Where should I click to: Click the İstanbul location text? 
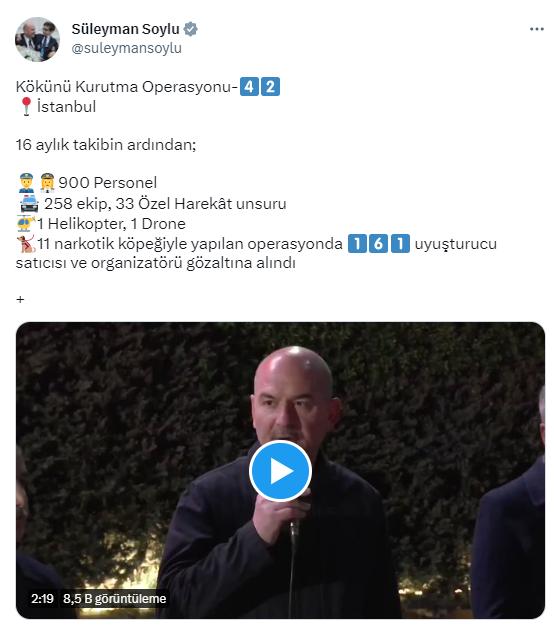click(x=66, y=107)
